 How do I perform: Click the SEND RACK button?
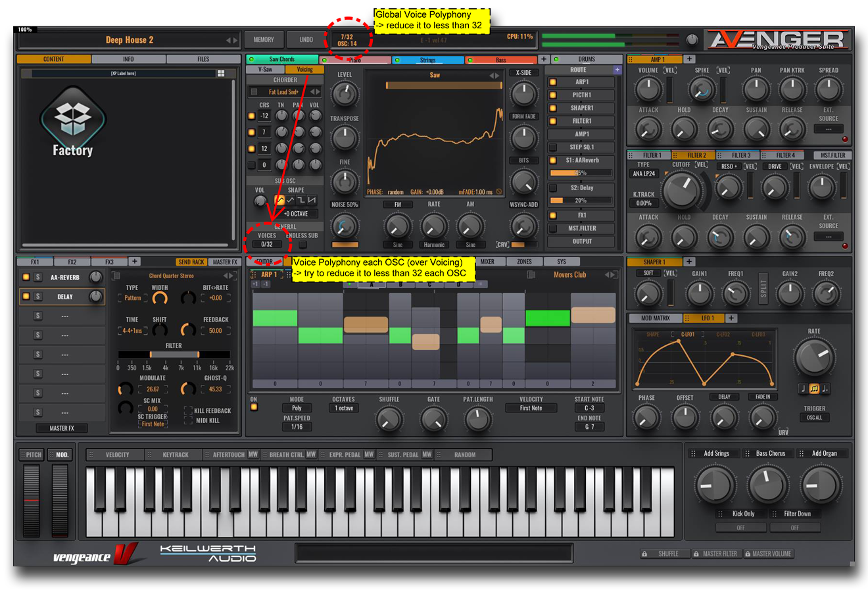191,262
